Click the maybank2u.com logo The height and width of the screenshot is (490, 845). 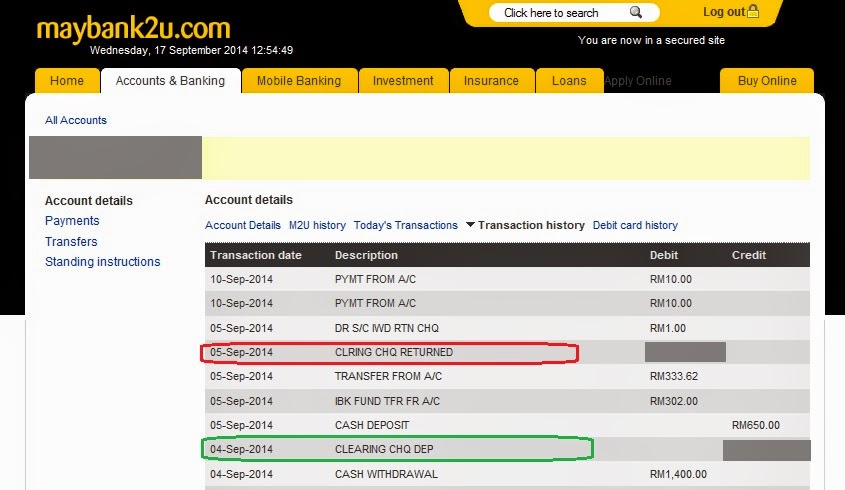pyautogui.click(x=133, y=27)
